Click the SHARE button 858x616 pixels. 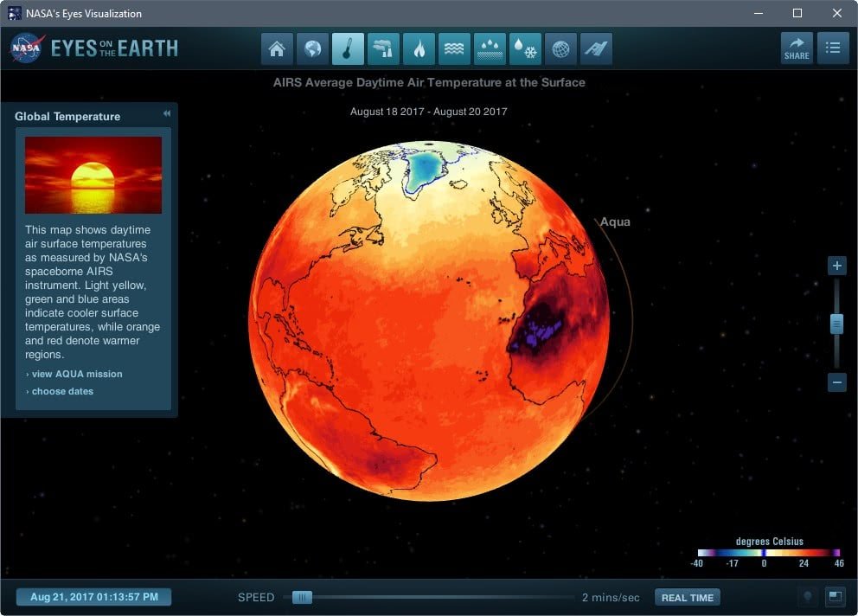pyautogui.click(x=797, y=48)
